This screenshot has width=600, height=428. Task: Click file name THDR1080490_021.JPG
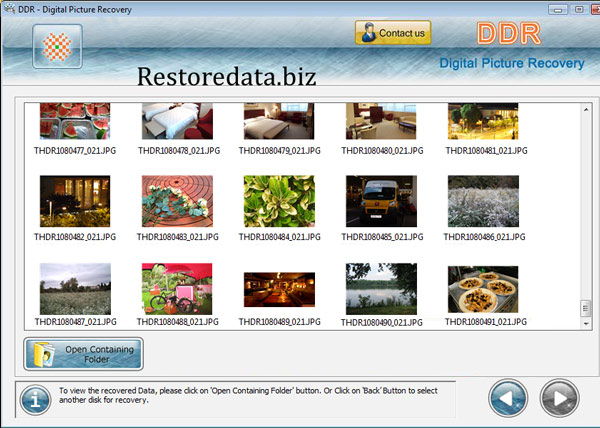click(x=382, y=322)
